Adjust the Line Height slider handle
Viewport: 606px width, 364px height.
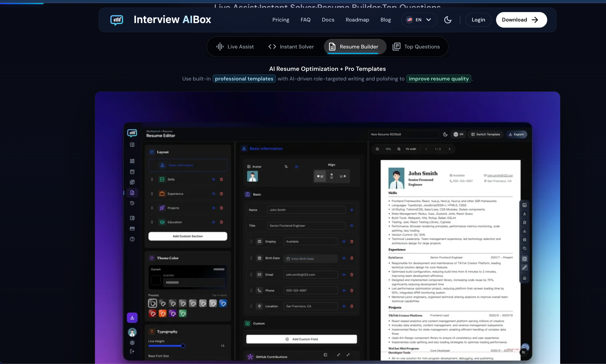[183, 346]
